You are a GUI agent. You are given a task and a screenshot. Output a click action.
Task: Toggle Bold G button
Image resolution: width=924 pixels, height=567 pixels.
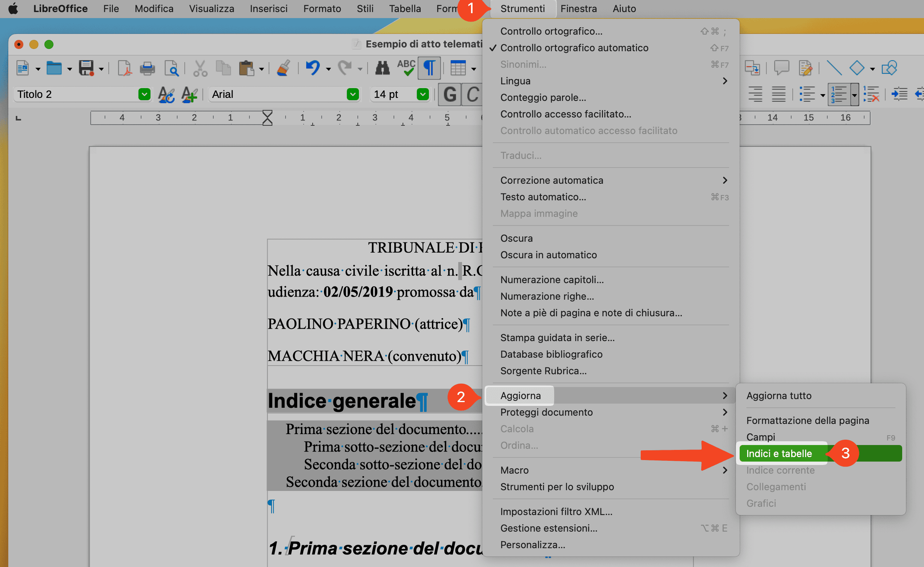(450, 94)
